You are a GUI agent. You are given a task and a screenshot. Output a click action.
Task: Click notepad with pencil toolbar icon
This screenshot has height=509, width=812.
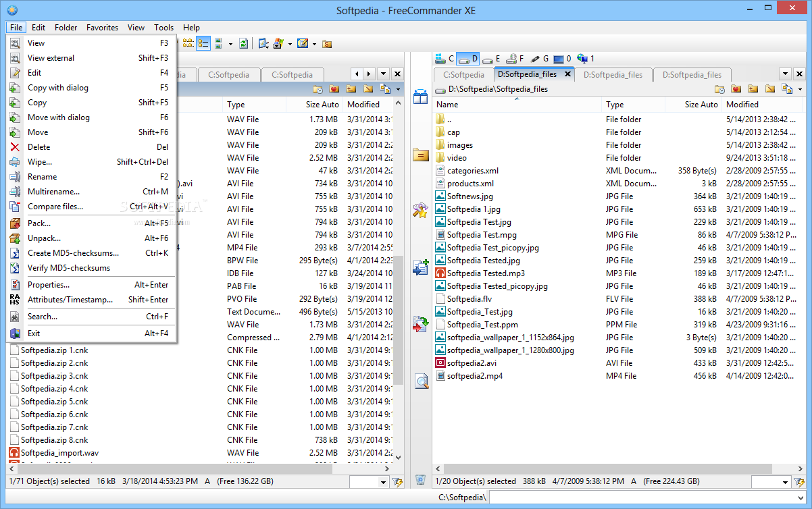pos(303,43)
